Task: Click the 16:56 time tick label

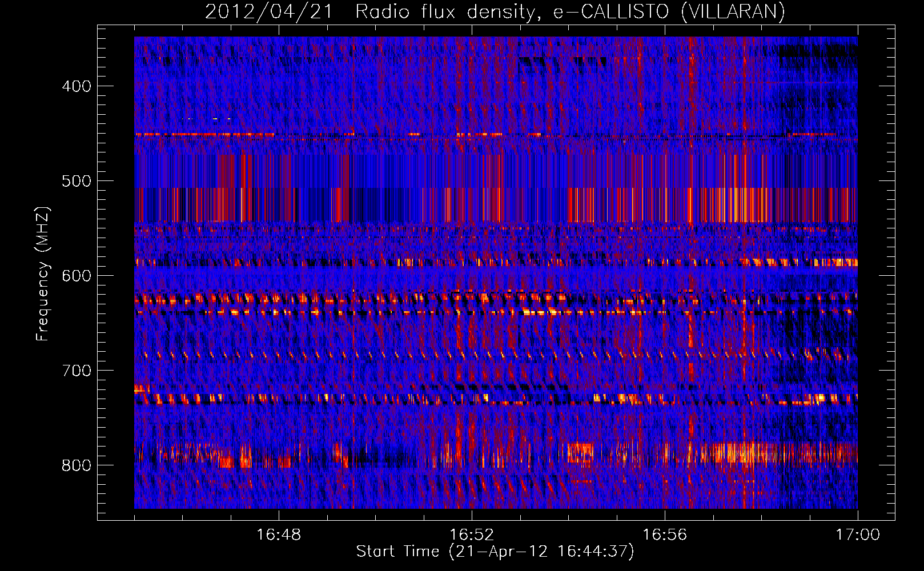Action: (665, 535)
